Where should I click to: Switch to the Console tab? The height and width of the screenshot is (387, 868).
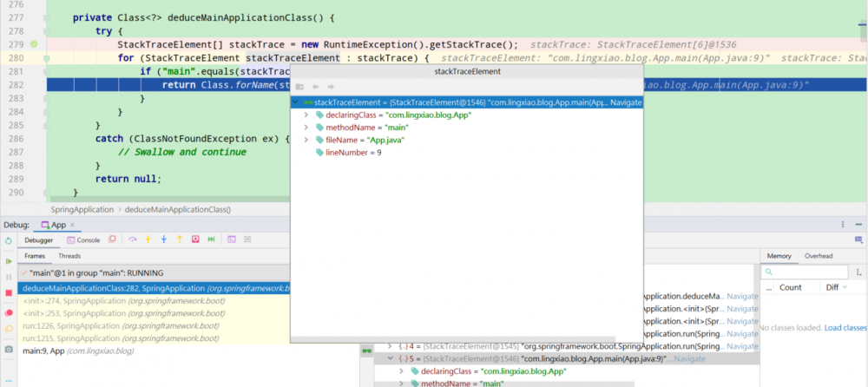coord(84,240)
